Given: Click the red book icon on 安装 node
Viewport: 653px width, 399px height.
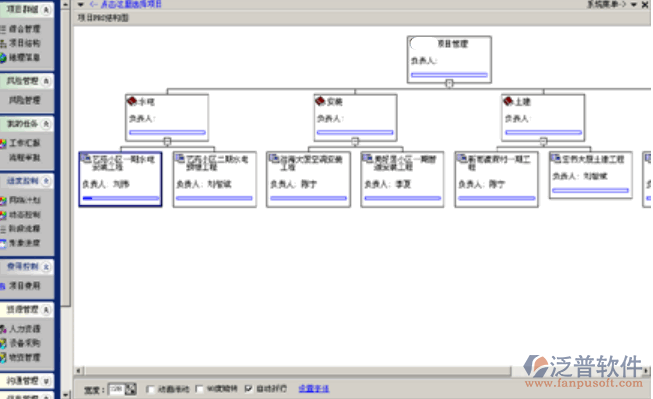Looking at the screenshot, I should 320,101.
